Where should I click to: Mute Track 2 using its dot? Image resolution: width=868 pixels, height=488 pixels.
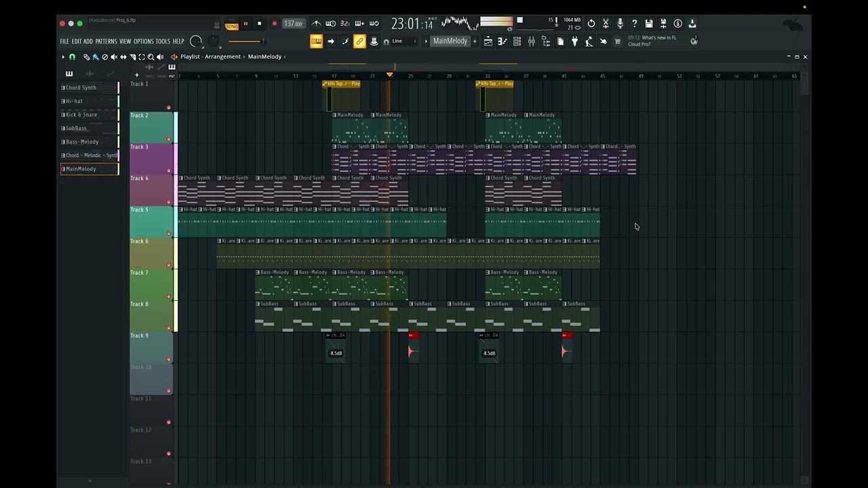169,139
